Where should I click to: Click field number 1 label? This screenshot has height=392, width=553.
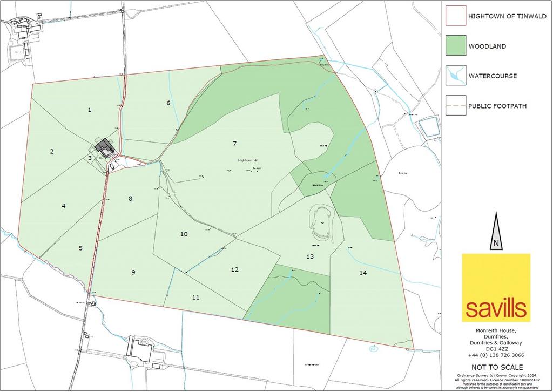90,110
